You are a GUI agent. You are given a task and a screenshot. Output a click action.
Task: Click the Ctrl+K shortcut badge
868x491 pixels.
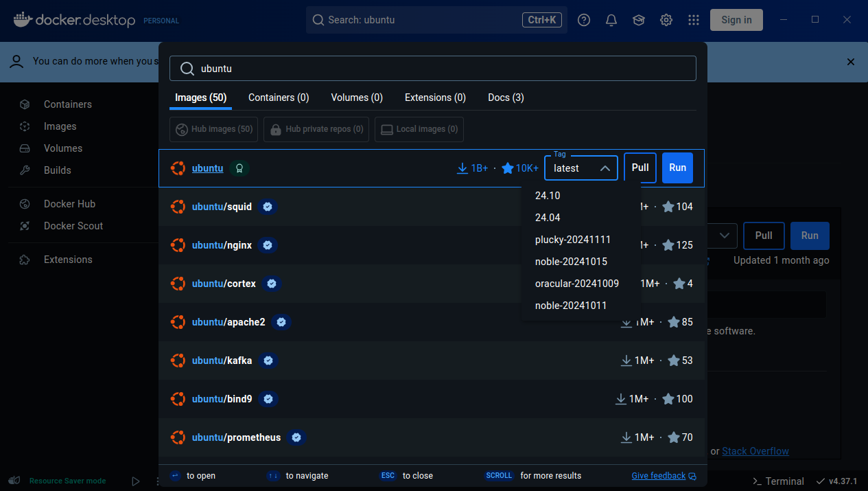542,20
